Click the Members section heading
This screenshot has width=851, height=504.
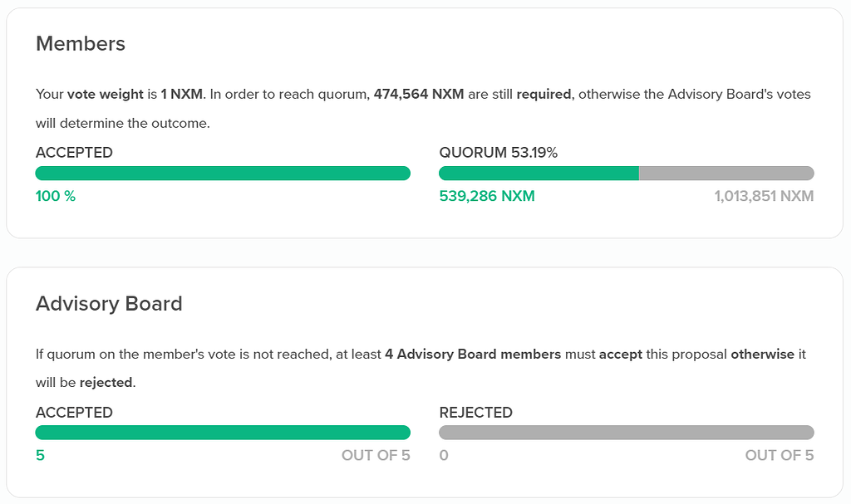point(81,44)
